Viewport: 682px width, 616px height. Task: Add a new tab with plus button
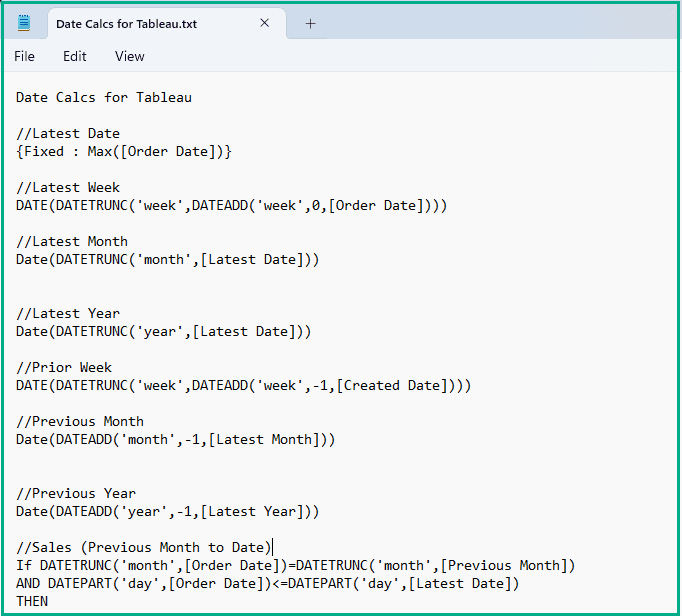310,23
